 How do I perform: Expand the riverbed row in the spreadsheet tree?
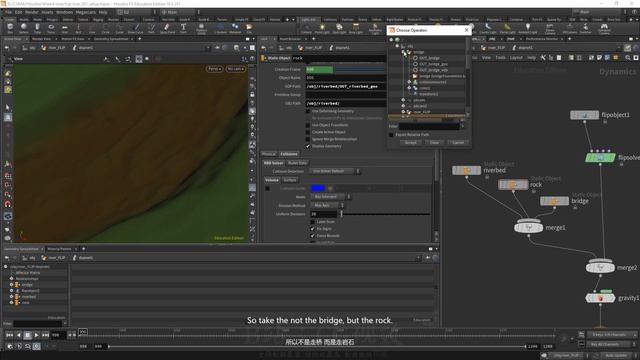11,297
